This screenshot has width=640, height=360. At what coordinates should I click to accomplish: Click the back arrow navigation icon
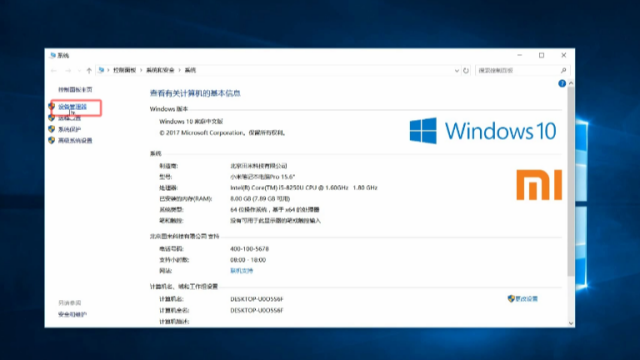[x=54, y=71]
